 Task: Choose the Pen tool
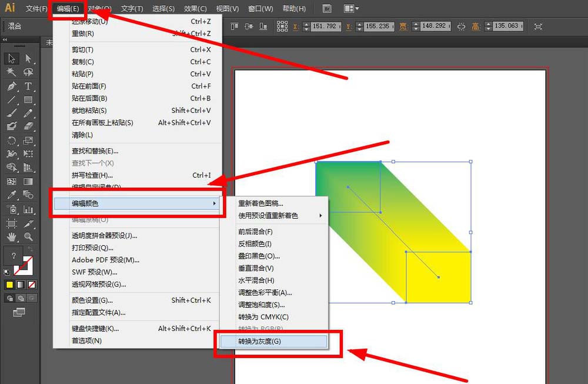[10, 86]
